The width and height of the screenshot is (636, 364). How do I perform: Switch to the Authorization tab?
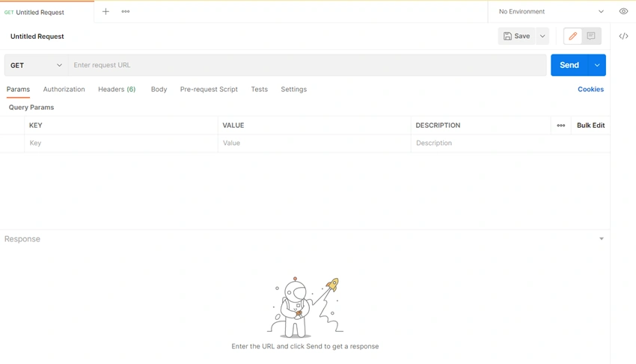pos(64,89)
